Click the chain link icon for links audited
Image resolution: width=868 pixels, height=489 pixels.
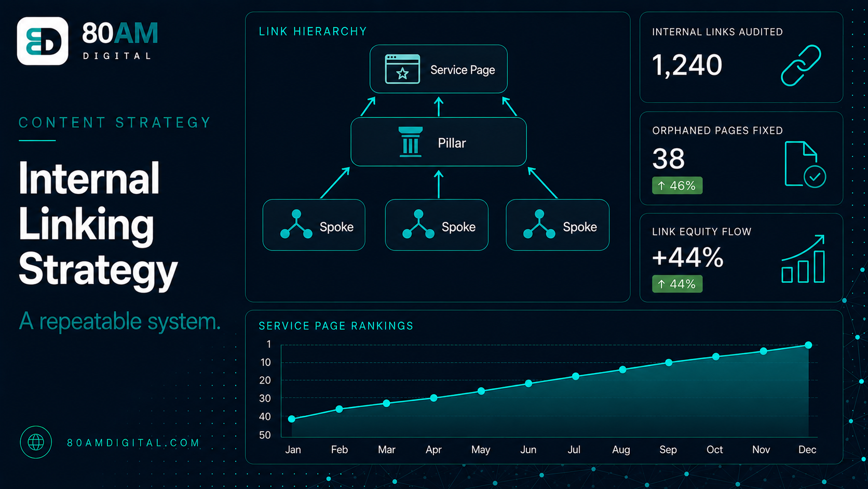pyautogui.click(x=801, y=65)
